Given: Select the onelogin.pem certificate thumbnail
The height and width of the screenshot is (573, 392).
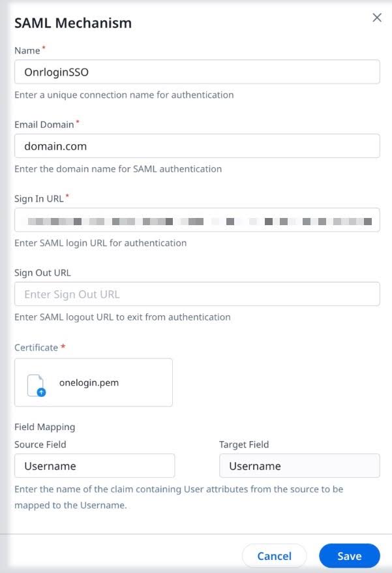Looking at the screenshot, I should coord(93,381).
